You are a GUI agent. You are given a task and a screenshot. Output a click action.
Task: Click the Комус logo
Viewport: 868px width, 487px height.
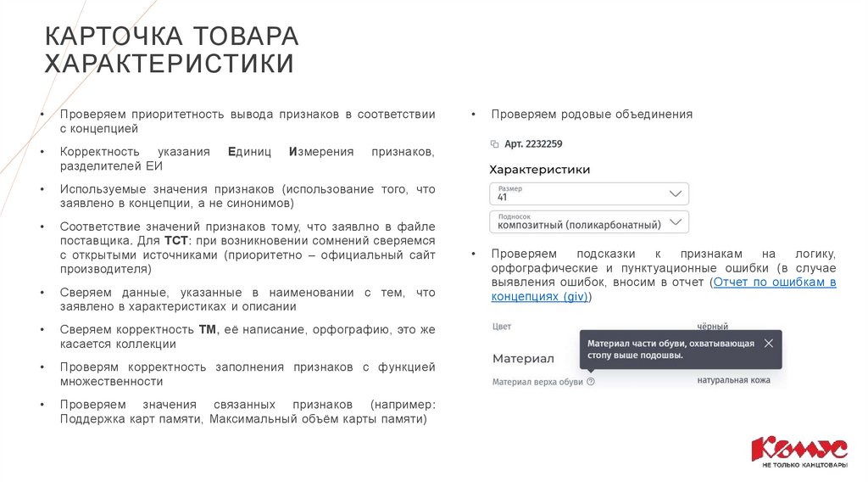(799, 452)
